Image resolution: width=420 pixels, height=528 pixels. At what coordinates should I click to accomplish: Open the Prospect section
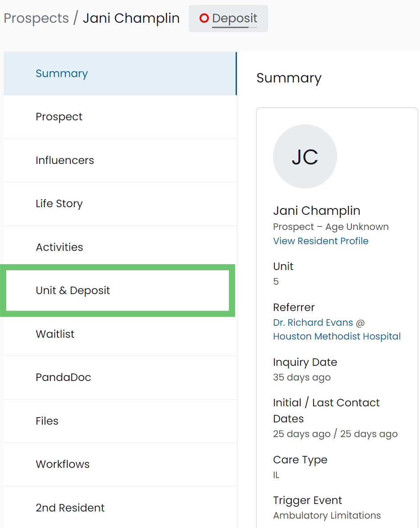point(120,117)
